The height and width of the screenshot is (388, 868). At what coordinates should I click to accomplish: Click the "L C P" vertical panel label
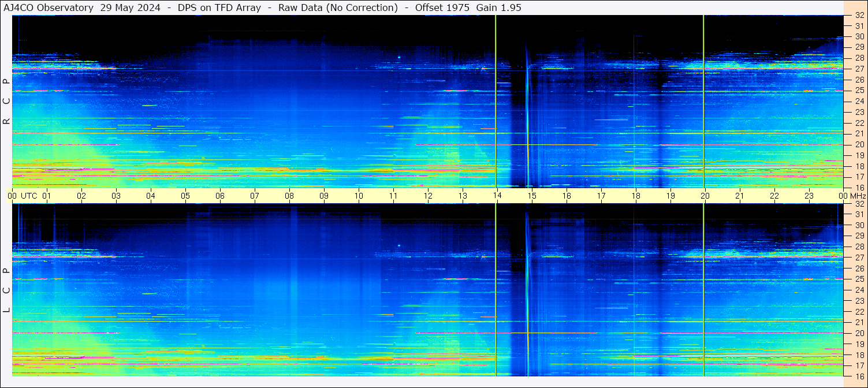7,290
